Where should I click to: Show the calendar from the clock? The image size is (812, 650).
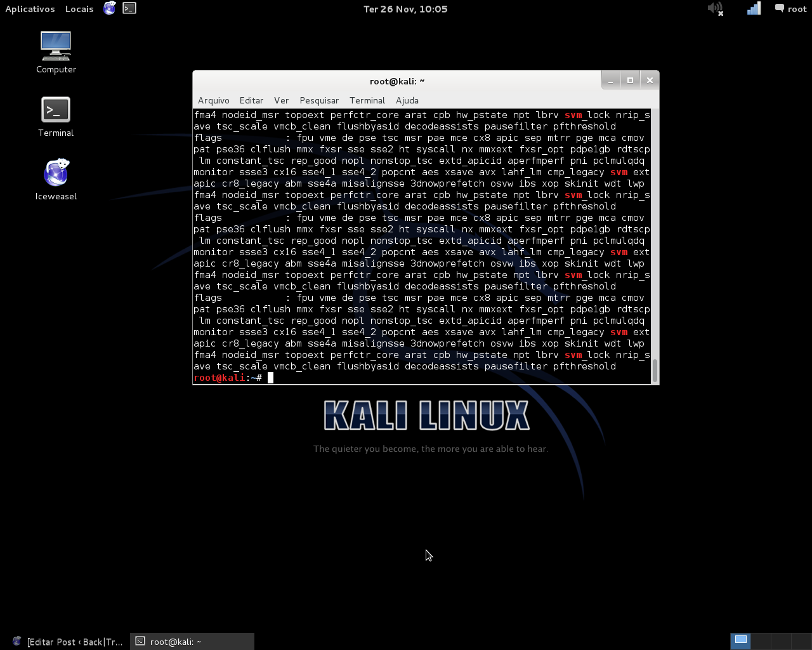(x=405, y=9)
